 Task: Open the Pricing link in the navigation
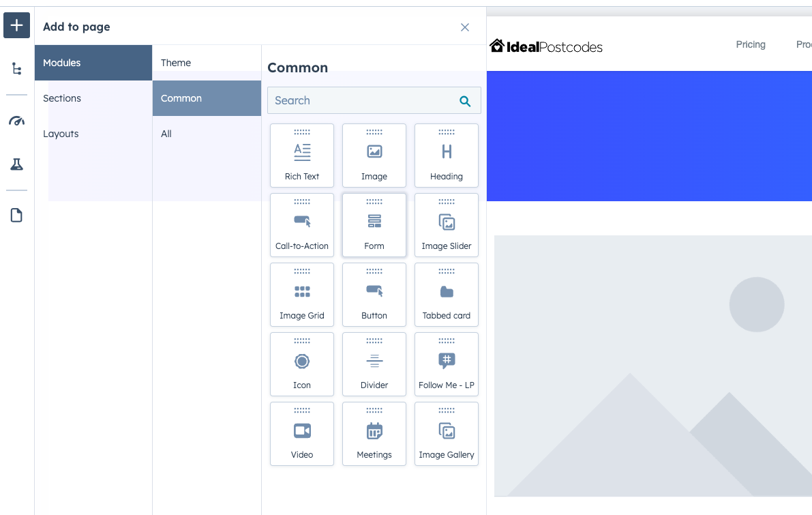751,44
